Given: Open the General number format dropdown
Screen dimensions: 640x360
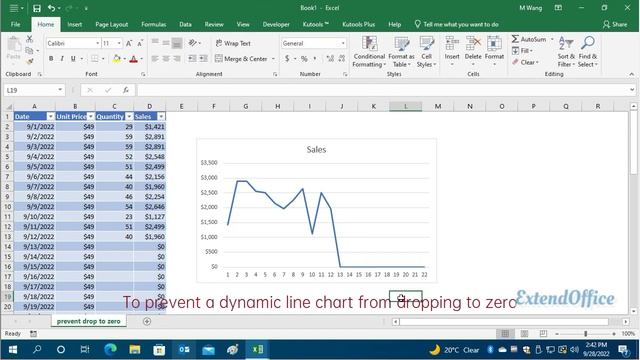Looking at the screenshot, I should [x=343, y=43].
